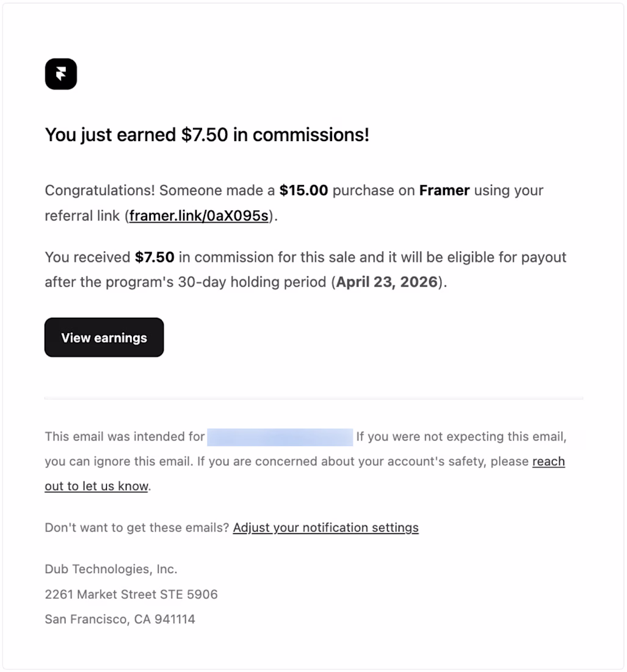Click the "You just earned $7.50" heading

point(207,134)
